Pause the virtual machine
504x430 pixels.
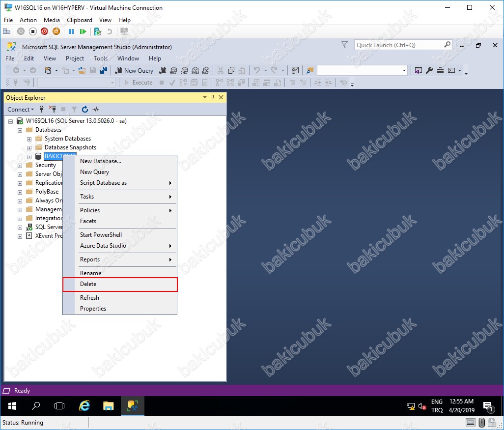(71, 31)
